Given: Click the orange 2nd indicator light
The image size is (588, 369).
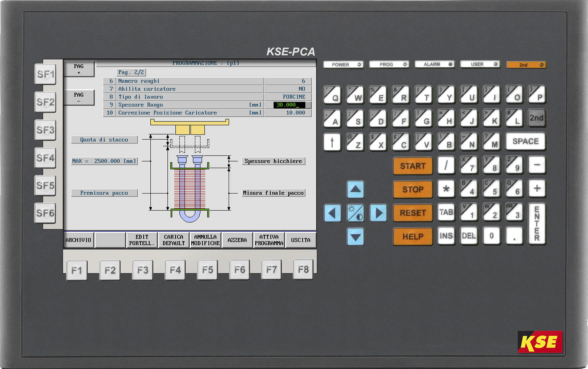Looking at the screenshot, I should pos(526,65).
